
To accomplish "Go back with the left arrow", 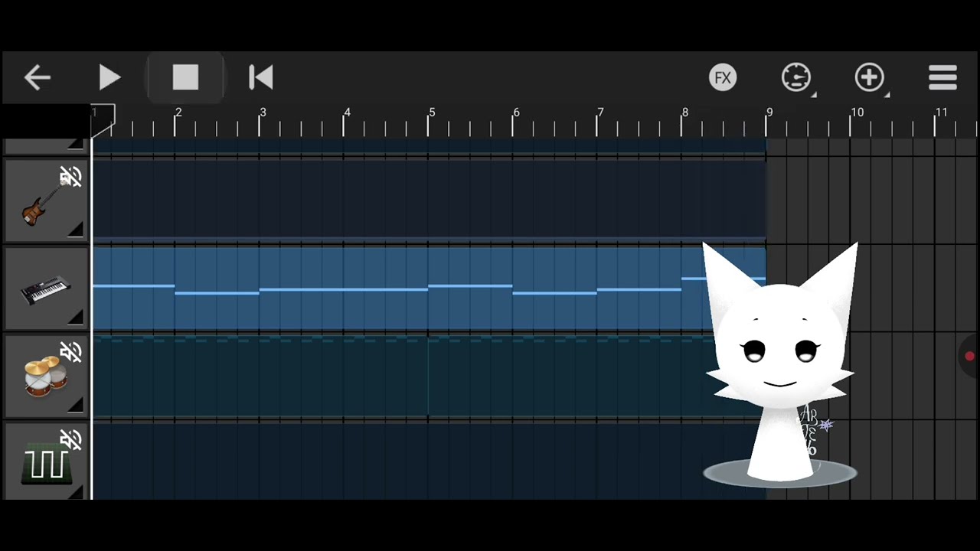I will [37, 77].
